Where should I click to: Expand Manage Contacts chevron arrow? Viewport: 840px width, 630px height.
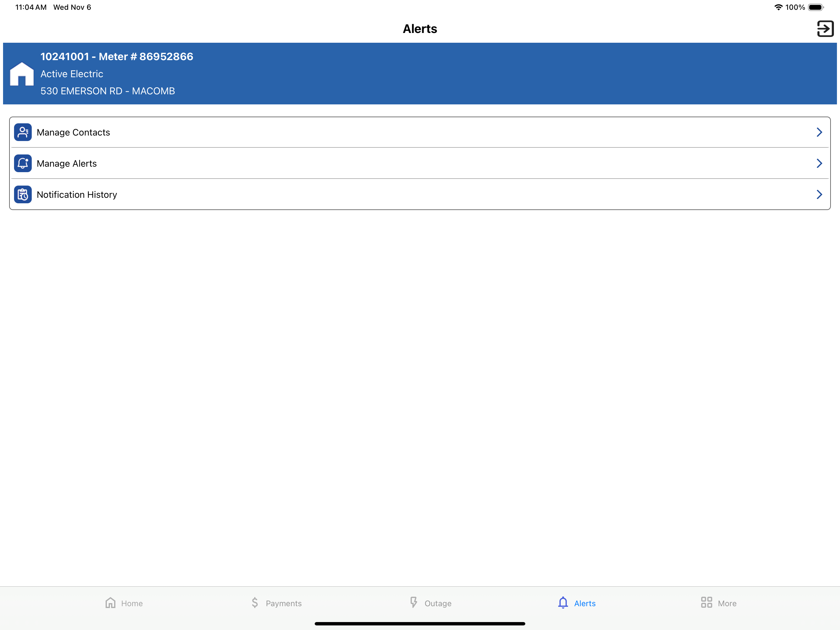819,132
